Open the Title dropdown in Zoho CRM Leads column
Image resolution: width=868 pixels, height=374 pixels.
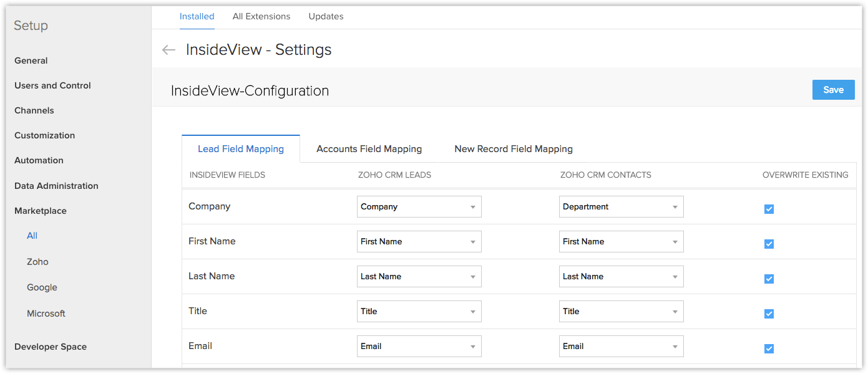click(419, 311)
